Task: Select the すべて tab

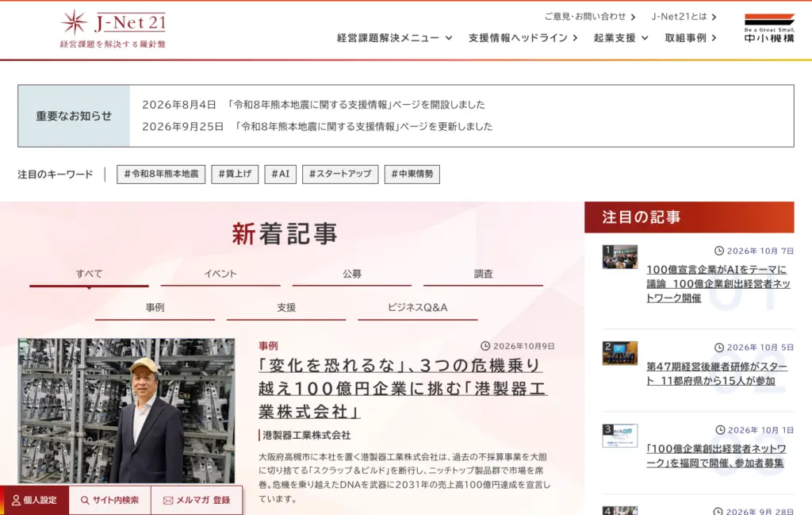Action: pos(89,275)
